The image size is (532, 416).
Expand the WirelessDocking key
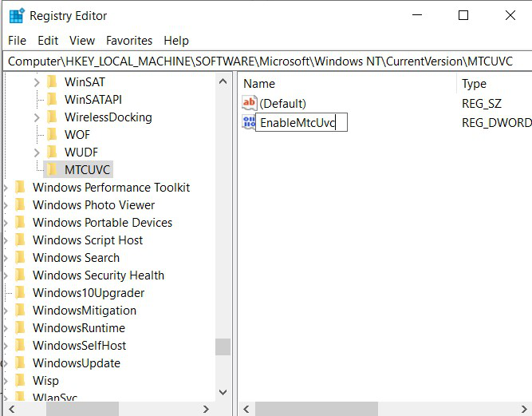click(37, 117)
